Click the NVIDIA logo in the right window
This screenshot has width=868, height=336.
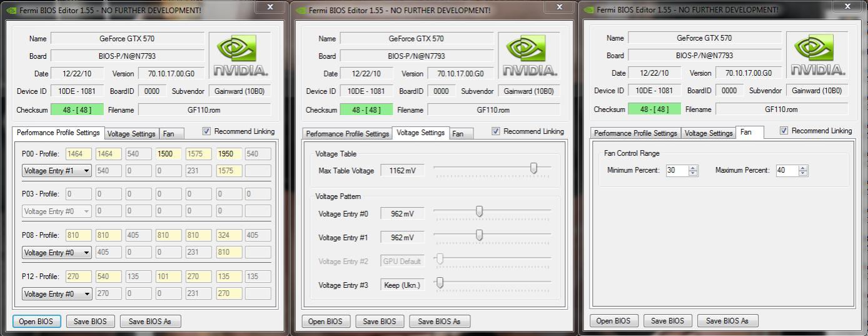tap(818, 55)
